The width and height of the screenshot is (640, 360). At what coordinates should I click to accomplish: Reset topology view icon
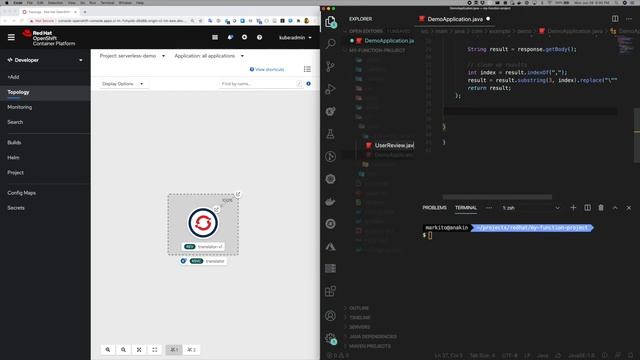tap(155, 350)
